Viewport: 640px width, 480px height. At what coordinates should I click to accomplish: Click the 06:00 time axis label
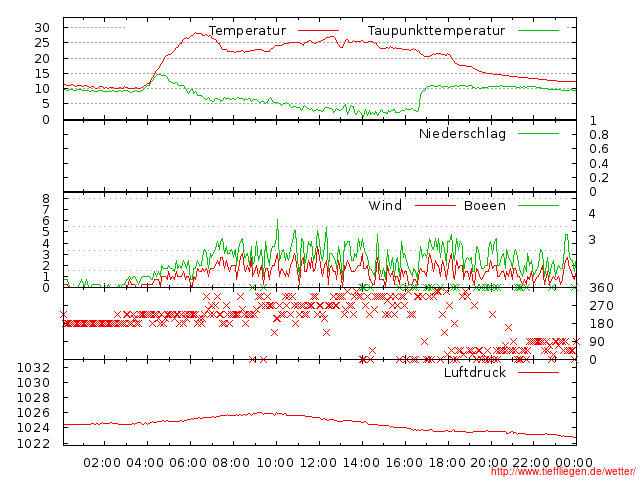(x=188, y=463)
